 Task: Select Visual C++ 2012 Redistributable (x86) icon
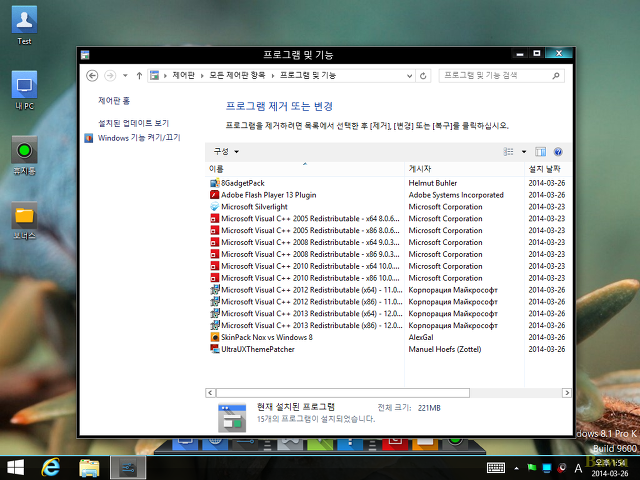(x=215, y=302)
